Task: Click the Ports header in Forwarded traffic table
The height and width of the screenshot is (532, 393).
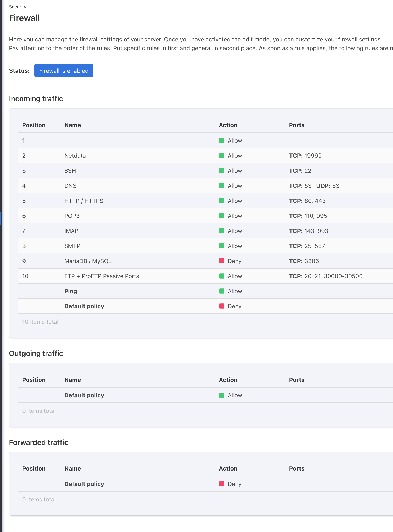Action: 296,468
